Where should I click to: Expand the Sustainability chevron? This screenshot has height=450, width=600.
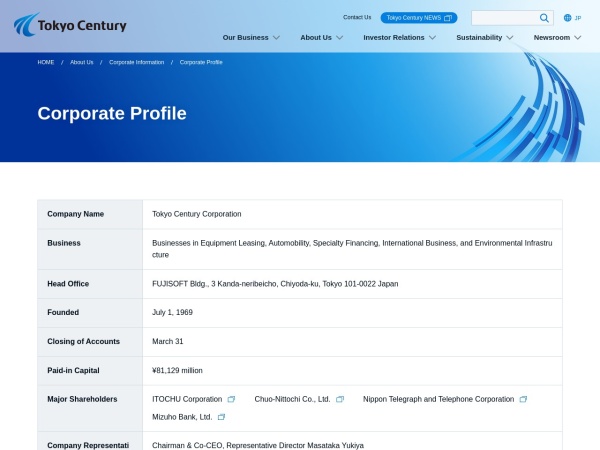pos(510,38)
